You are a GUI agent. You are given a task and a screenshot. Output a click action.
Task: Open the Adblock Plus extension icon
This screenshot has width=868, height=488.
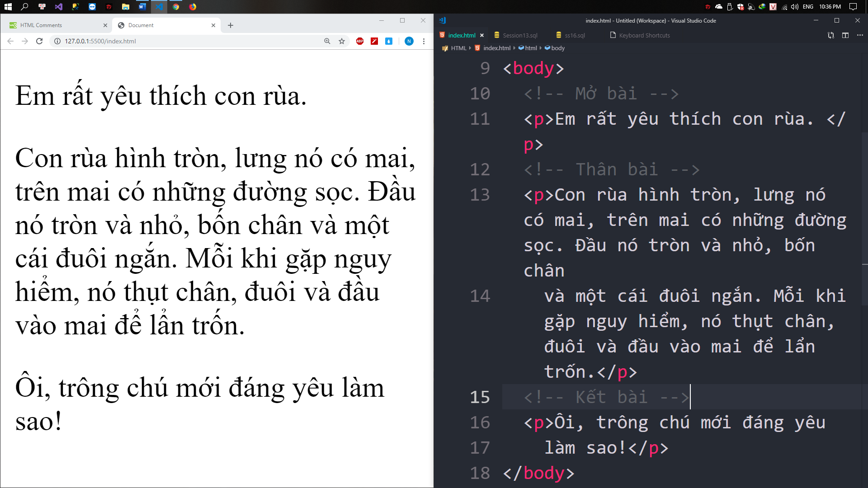360,41
